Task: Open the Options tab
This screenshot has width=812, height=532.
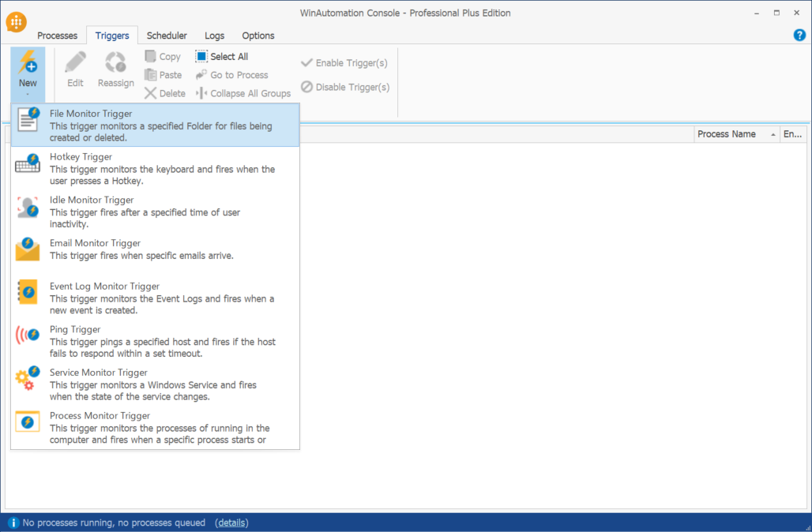Action: [258, 36]
